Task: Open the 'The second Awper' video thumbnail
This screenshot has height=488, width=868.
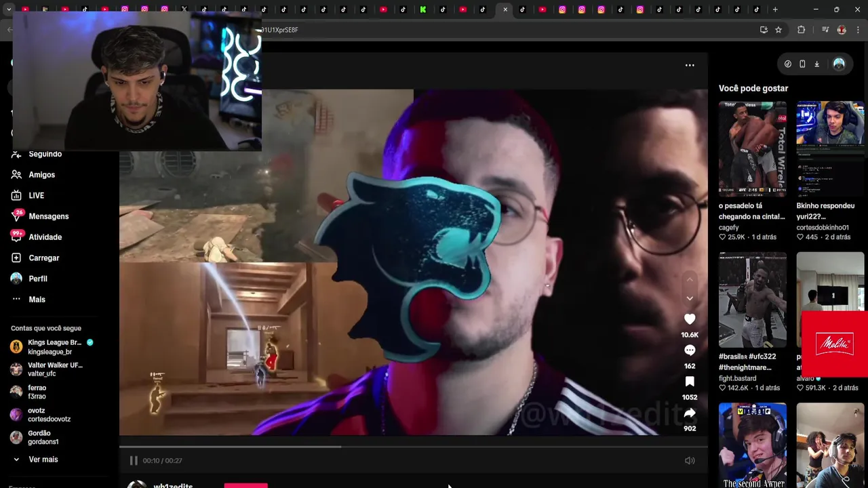Action: [x=753, y=445]
